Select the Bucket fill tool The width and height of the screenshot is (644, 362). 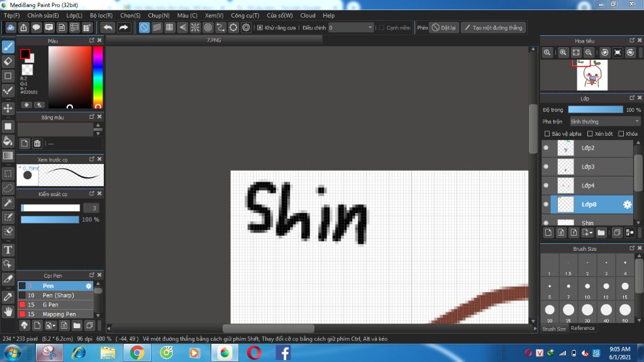pos(8,141)
